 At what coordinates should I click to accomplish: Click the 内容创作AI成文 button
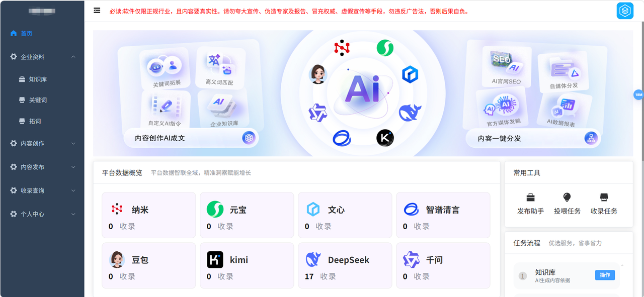click(x=191, y=138)
